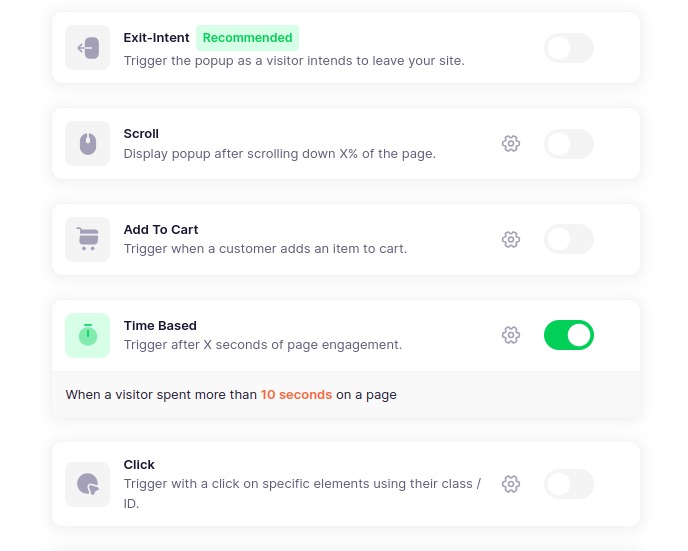Click the Scroll mouse icon
The height and width of the screenshot is (551, 688).
(88, 143)
